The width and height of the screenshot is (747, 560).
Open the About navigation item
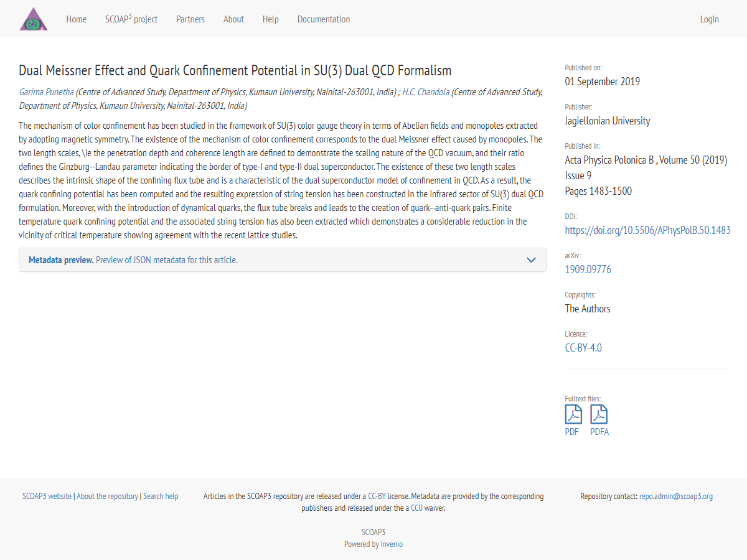[233, 19]
